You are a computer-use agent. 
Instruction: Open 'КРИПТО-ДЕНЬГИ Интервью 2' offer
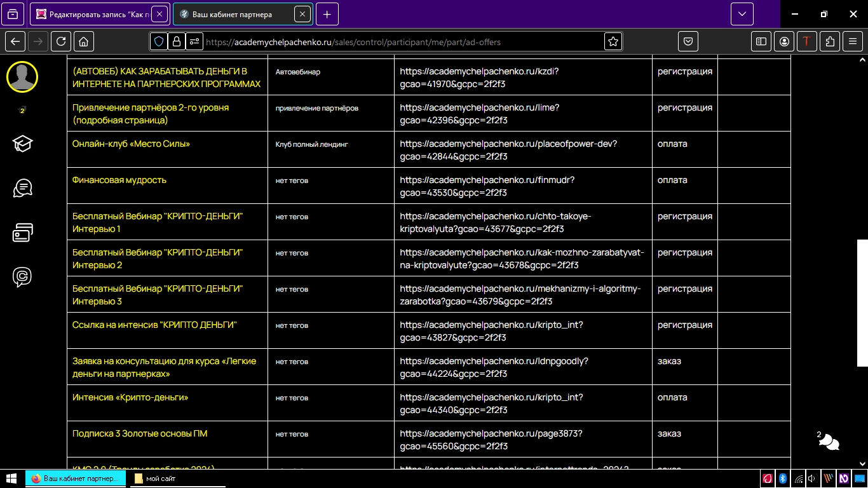158,259
